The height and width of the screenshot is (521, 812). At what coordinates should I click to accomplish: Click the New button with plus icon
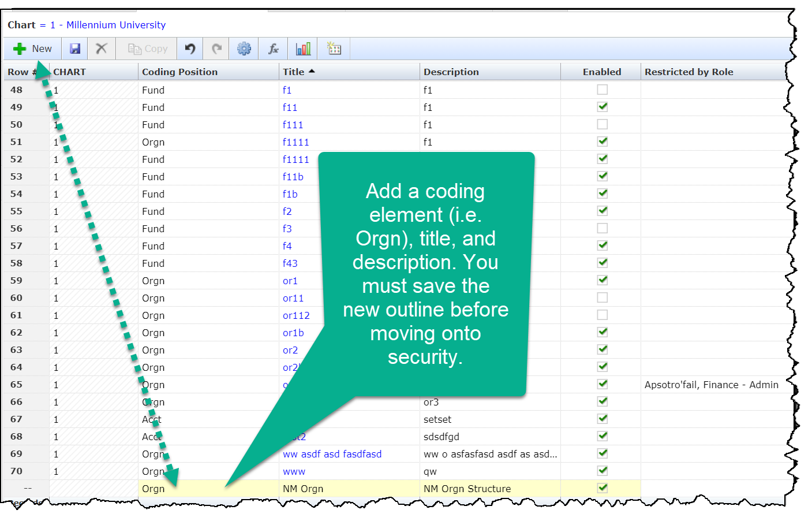coord(32,49)
